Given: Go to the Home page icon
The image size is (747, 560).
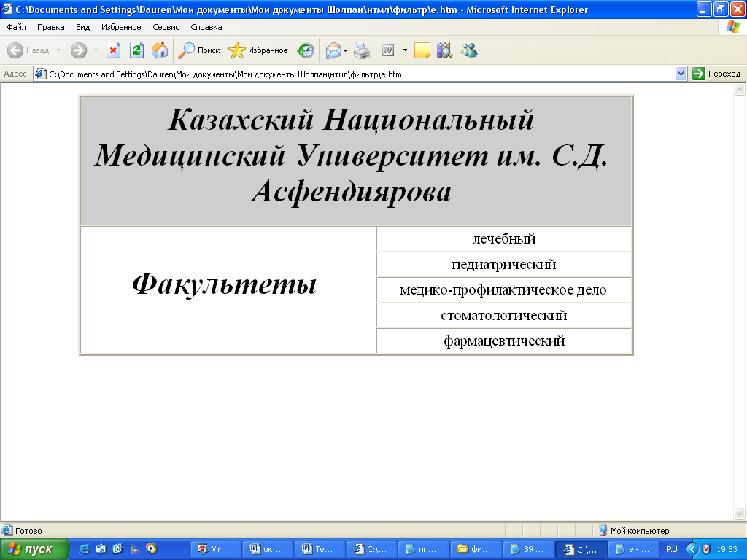Looking at the screenshot, I should click(x=160, y=50).
